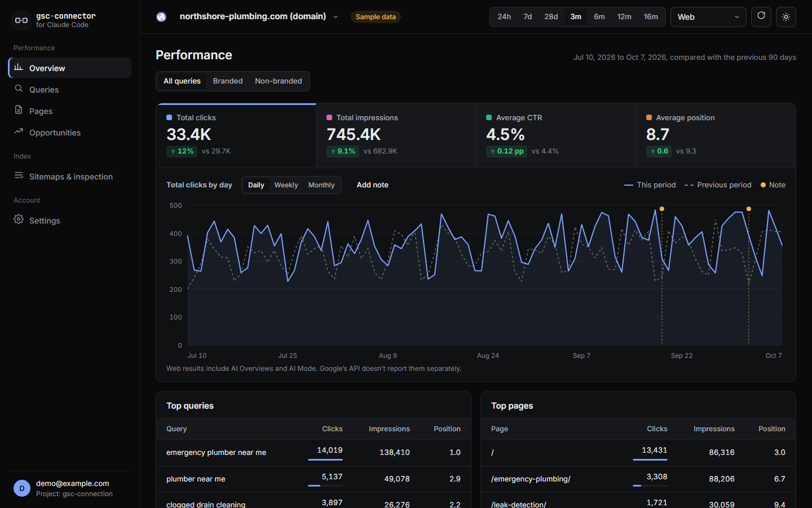Select the Total clicks metric card
The image size is (812, 508).
click(236, 135)
